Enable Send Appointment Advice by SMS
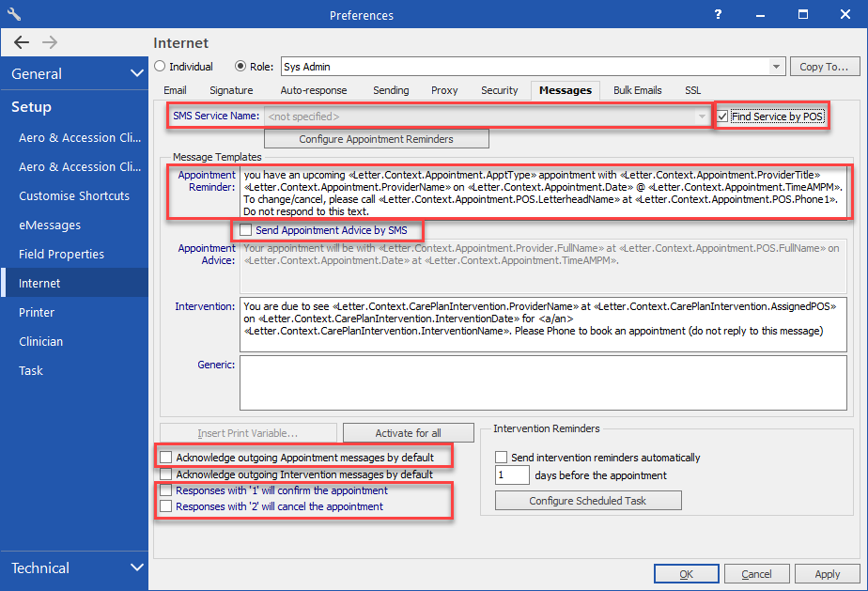Image resolution: width=868 pixels, height=591 pixels. (246, 230)
